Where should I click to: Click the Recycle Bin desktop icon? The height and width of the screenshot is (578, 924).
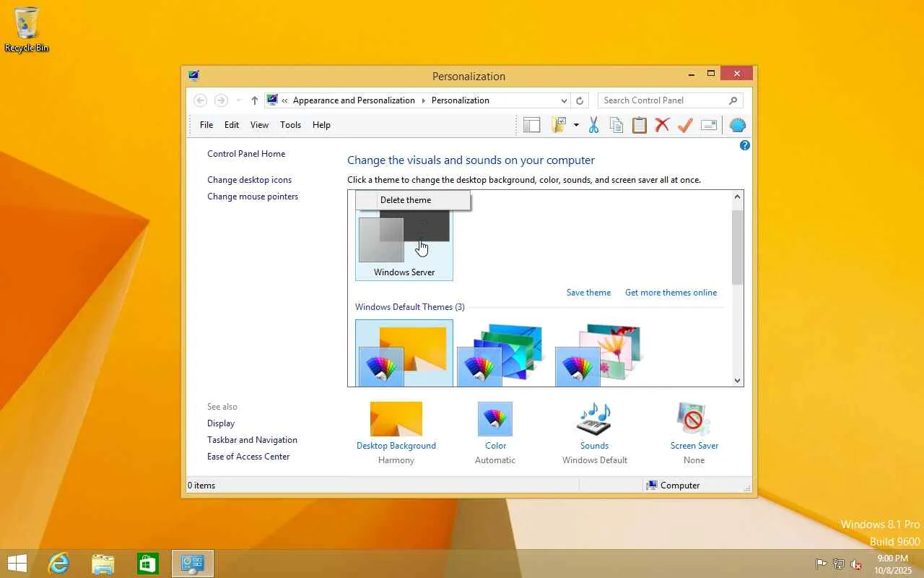pos(27,30)
